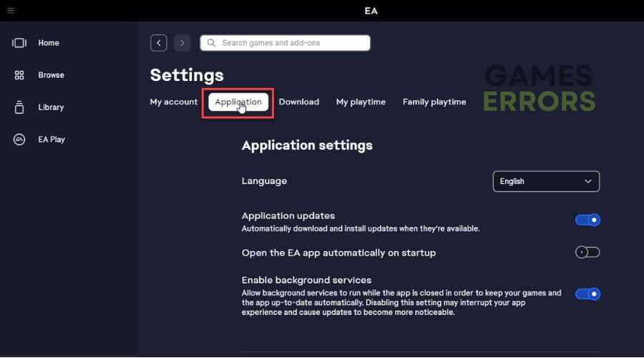Click the Browse grid icon
The width and height of the screenshot is (644, 358).
[x=19, y=75]
